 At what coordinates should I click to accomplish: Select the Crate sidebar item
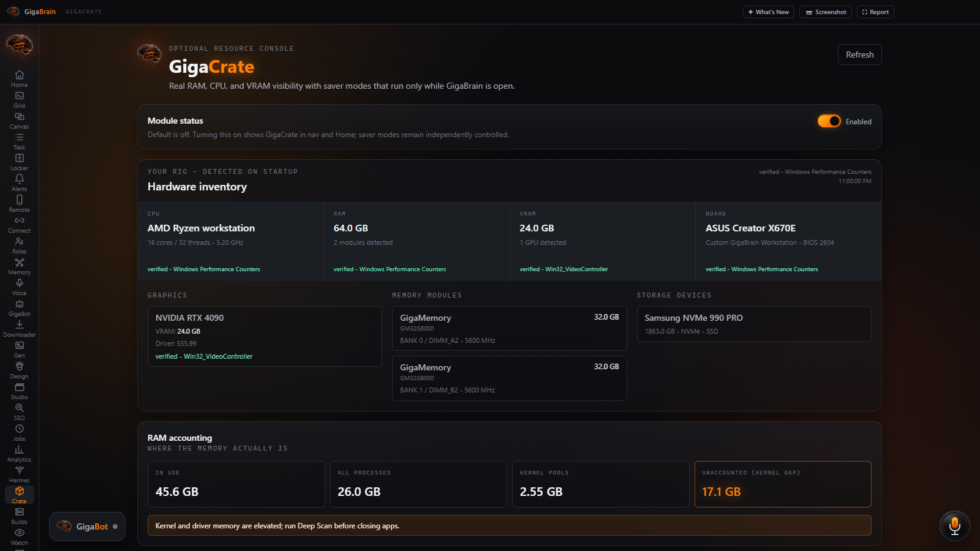pyautogui.click(x=19, y=495)
